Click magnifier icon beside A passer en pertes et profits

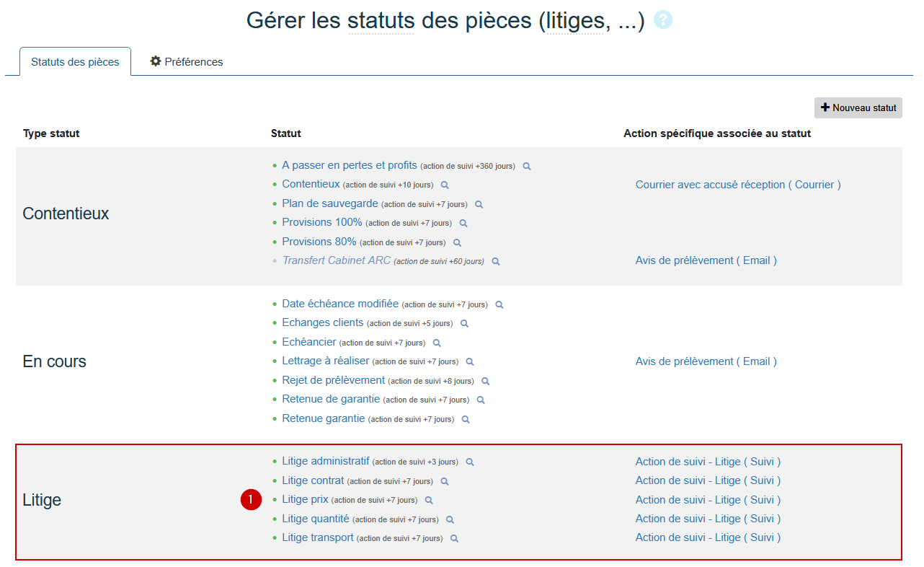tap(527, 167)
